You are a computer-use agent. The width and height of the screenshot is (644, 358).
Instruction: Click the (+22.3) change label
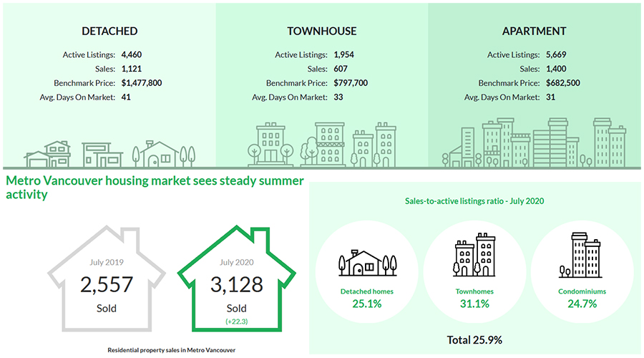point(237,321)
